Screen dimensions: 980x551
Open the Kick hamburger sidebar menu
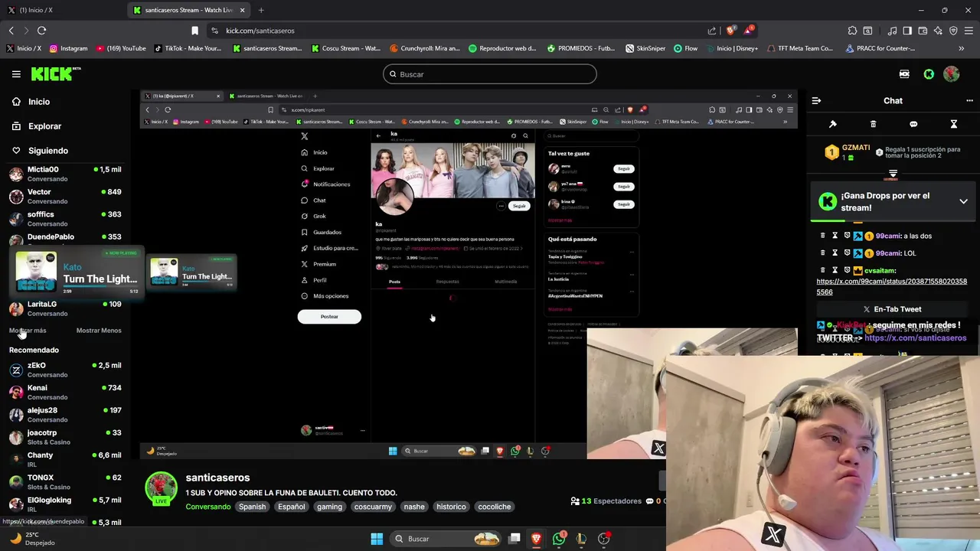16,74
